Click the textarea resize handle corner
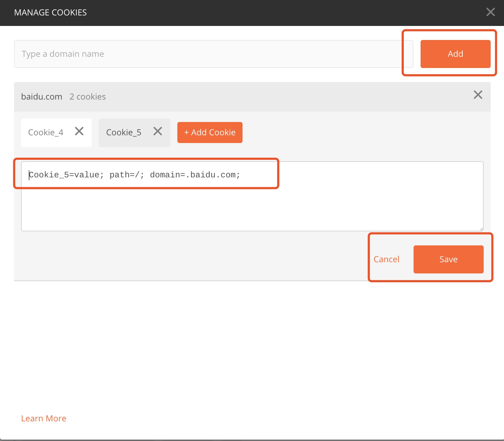Image resolution: width=504 pixels, height=441 pixels. click(x=481, y=229)
